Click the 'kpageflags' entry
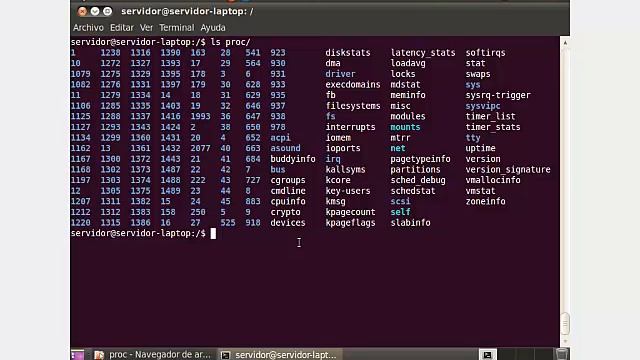This screenshot has width=640, height=360. tap(350, 223)
